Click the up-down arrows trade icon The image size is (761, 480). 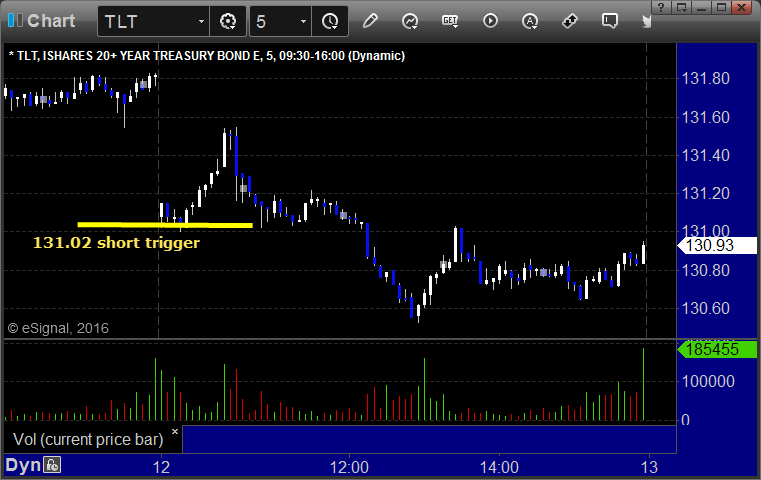click(x=570, y=21)
